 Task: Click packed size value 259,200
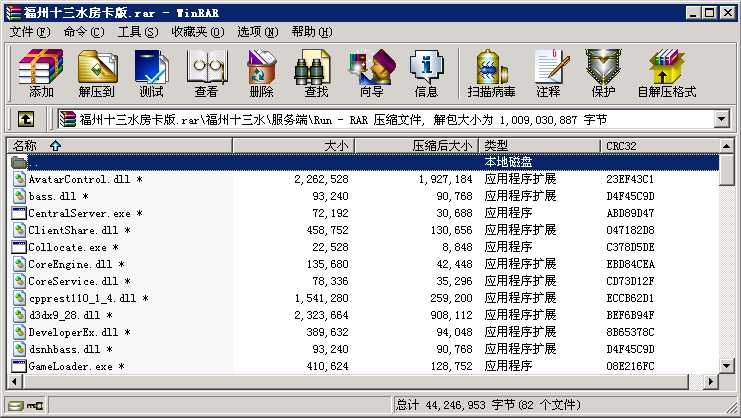coord(451,298)
